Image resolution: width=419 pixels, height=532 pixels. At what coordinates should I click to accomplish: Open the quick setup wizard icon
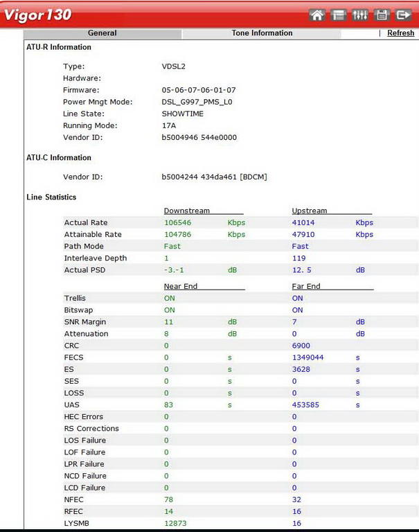pyautogui.click(x=338, y=15)
